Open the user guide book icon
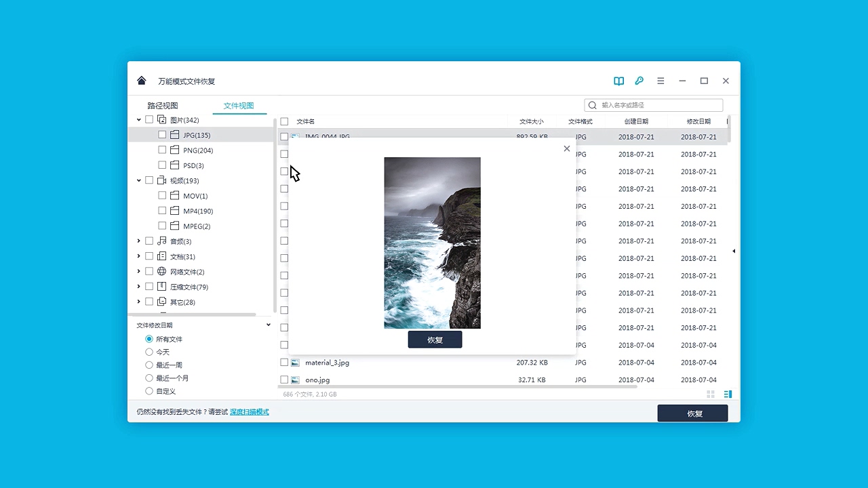Image resolution: width=868 pixels, height=488 pixels. click(618, 81)
